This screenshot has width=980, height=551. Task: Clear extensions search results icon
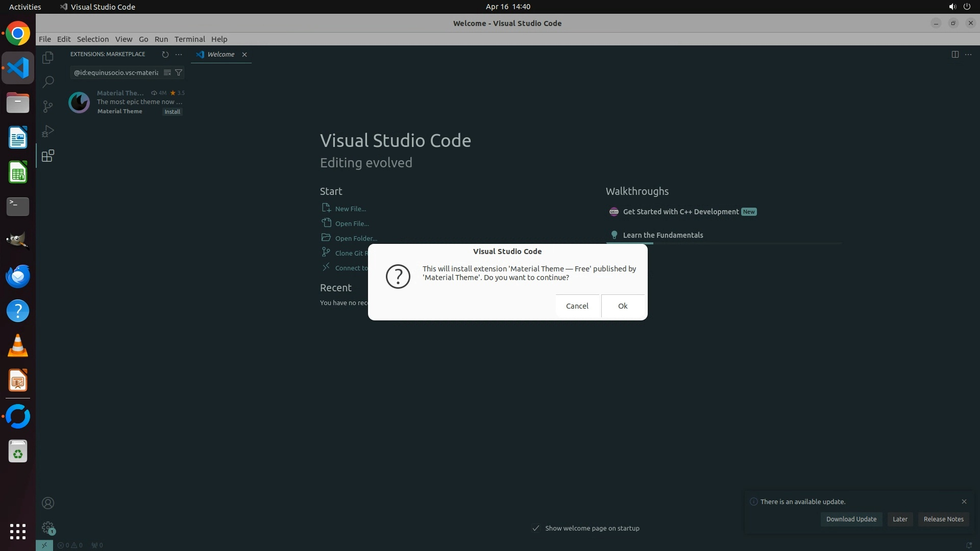pyautogui.click(x=167, y=72)
